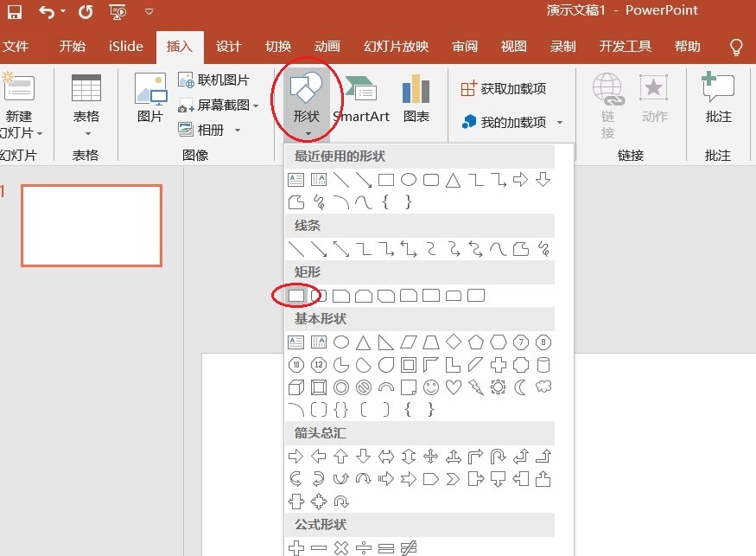Click 获取加载项 get add-ins
This screenshot has width=756, height=556.
click(504, 89)
